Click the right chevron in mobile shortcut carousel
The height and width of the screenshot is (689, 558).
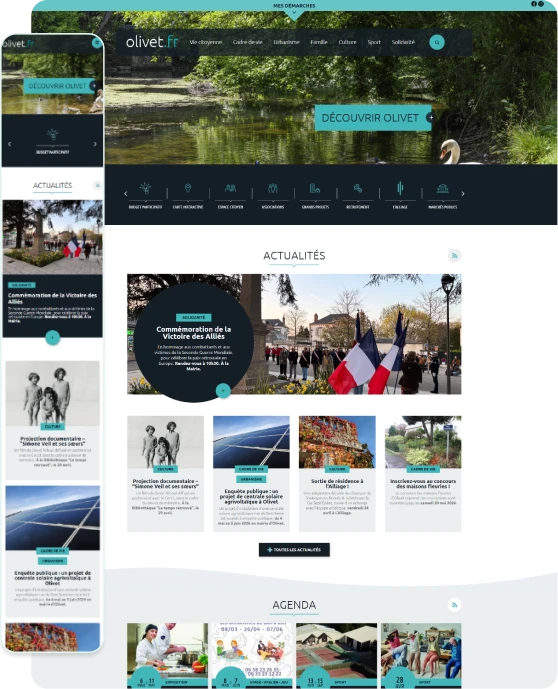click(x=95, y=144)
